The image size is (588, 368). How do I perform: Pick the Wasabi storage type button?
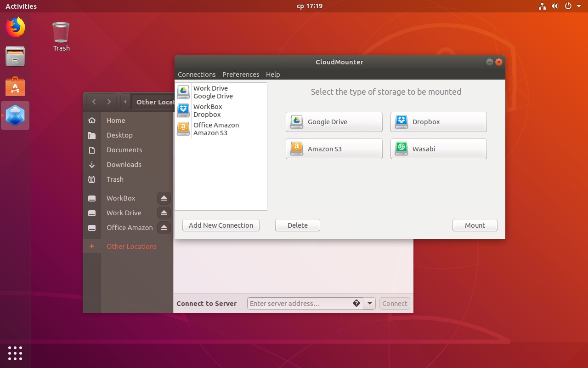pos(438,149)
